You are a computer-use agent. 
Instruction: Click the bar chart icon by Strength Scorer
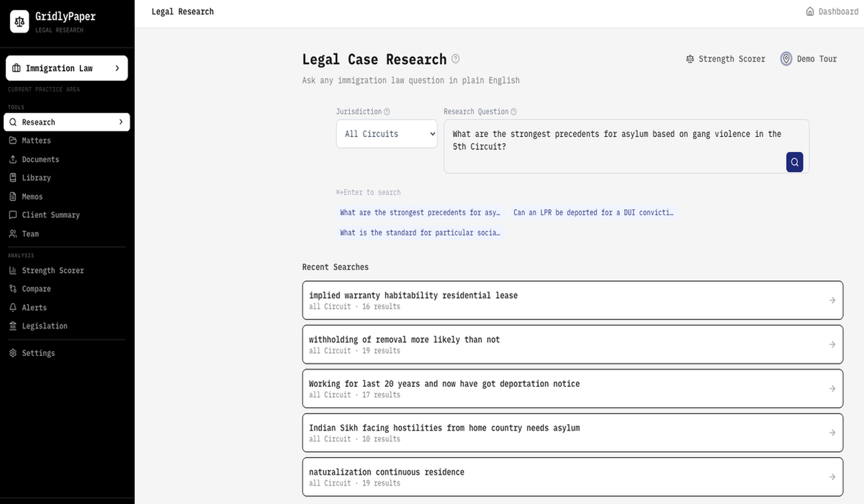point(13,270)
